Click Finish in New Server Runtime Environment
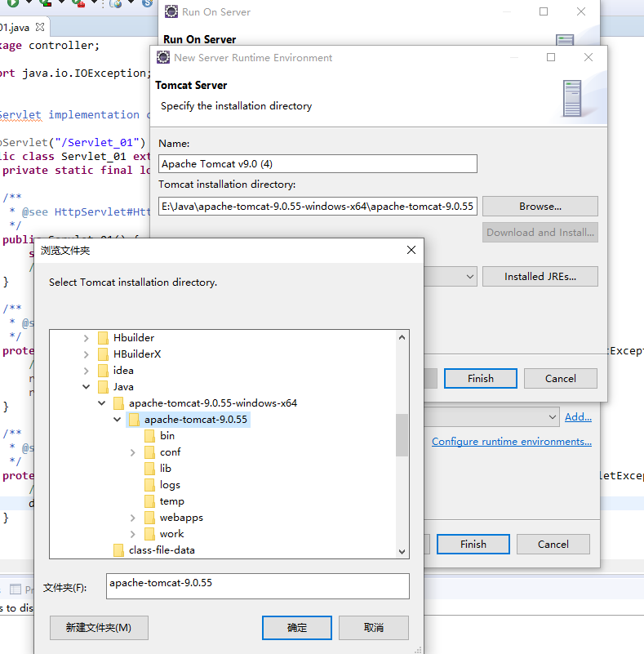The image size is (644, 654). pos(480,378)
